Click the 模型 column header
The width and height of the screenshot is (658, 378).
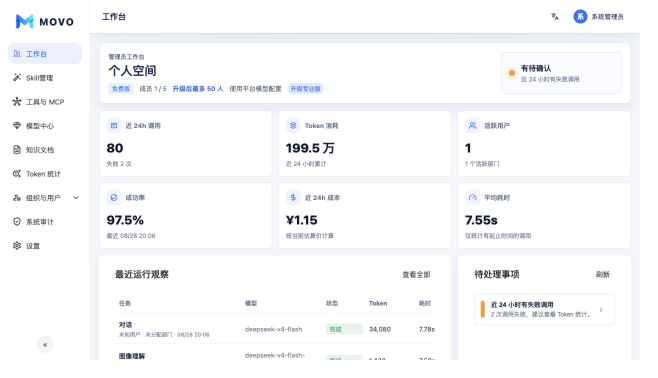coord(251,303)
